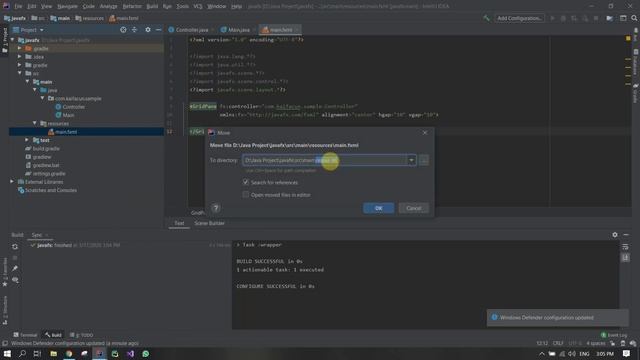Image resolution: width=640 pixels, height=360 pixels.
Task: Open the VCS menu
Action: click(198, 6)
